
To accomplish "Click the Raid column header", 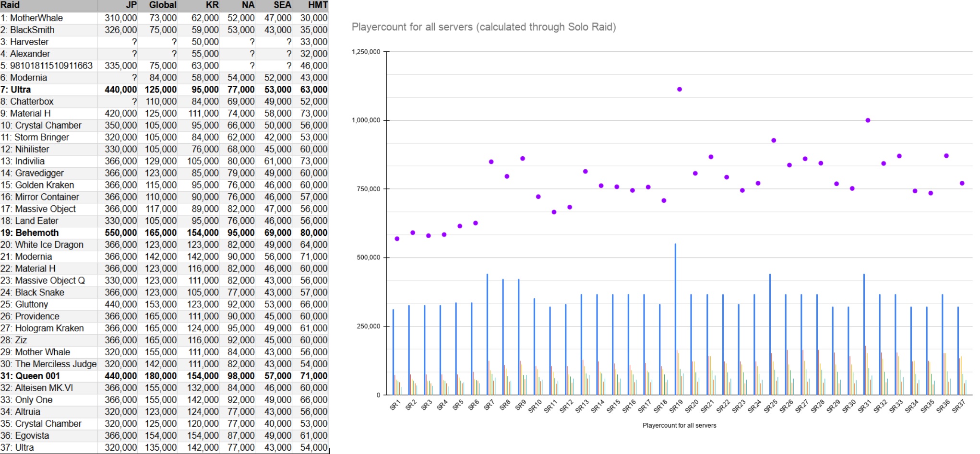I will [x=10, y=5].
